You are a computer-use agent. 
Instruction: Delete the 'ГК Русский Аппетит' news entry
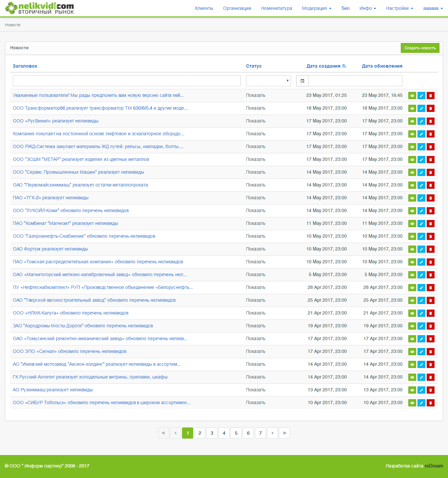[431, 377]
